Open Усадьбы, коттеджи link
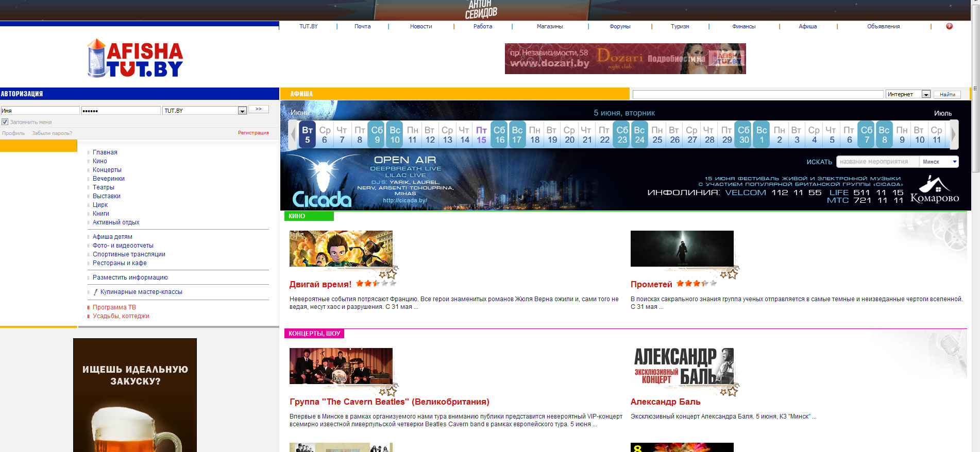The width and height of the screenshot is (980, 452). point(121,316)
